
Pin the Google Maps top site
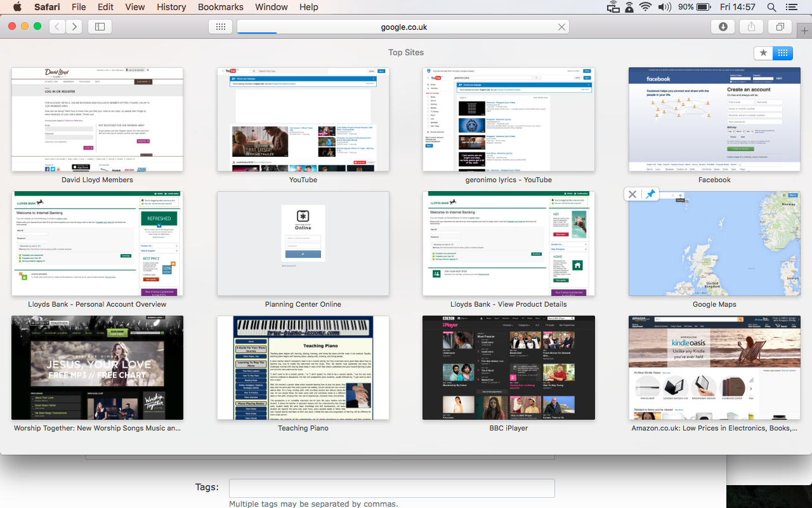[650, 194]
